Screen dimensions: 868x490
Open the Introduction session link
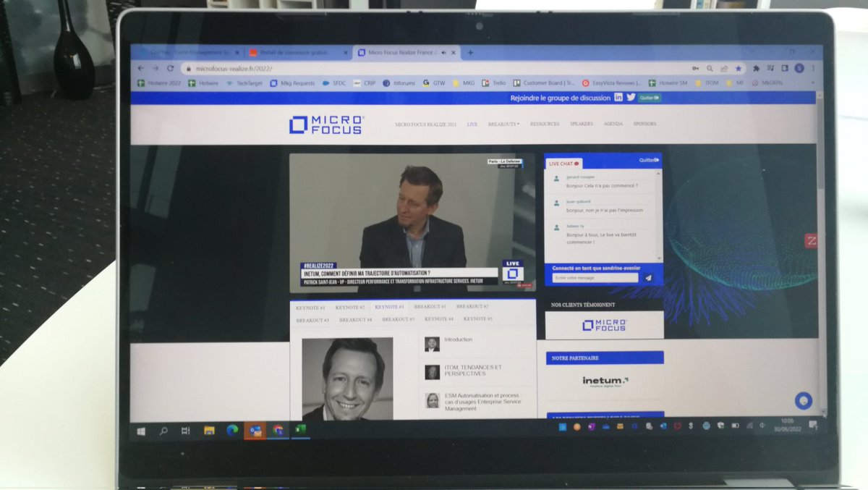tap(458, 339)
